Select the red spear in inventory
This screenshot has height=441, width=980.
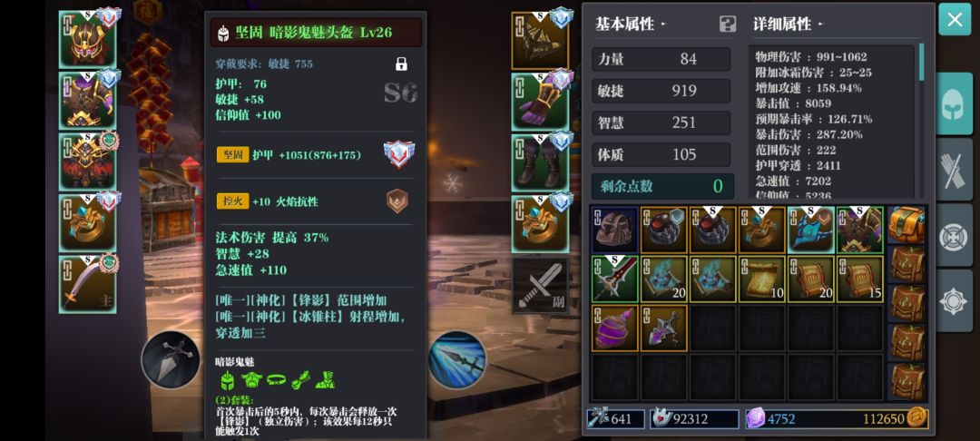[614, 279]
